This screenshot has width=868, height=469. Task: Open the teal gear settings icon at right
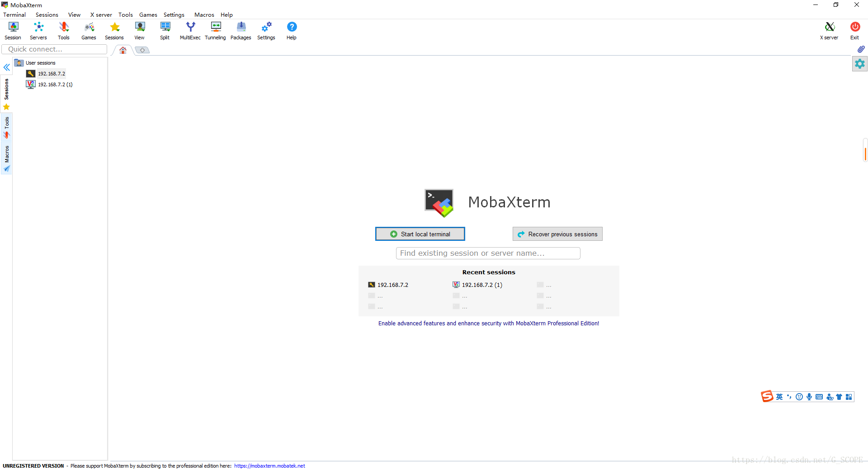tap(860, 64)
